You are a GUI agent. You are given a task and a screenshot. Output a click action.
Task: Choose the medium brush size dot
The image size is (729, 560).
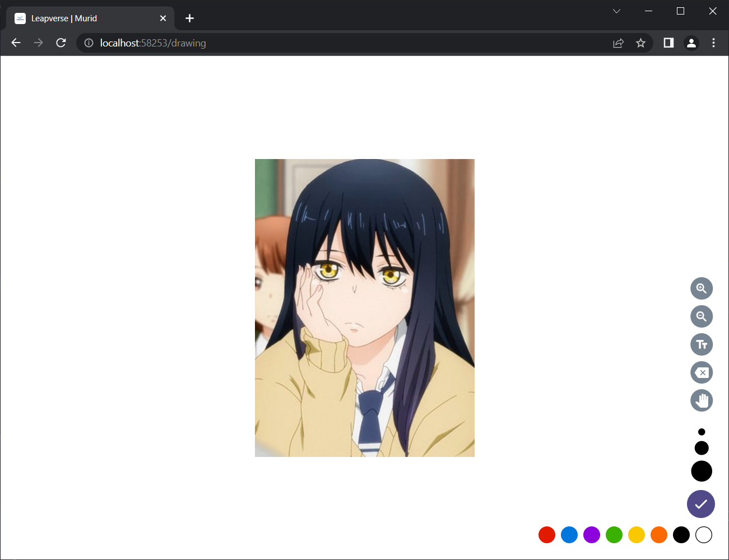pos(702,448)
